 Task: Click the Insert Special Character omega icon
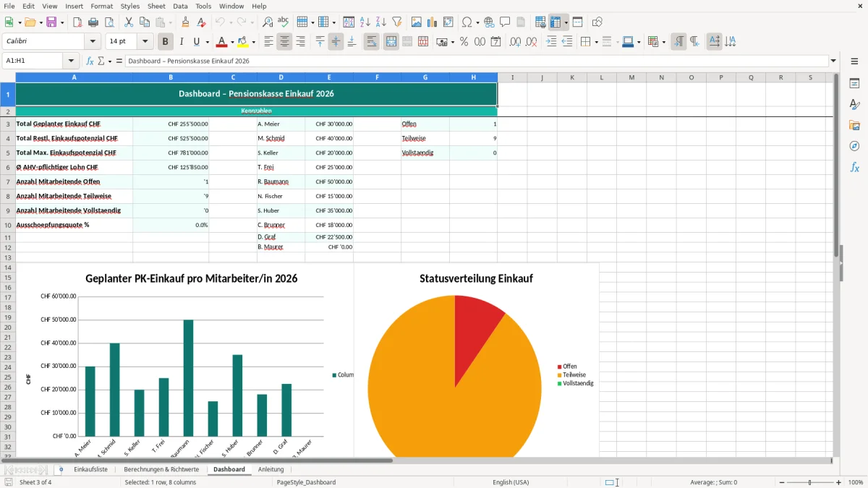click(467, 22)
